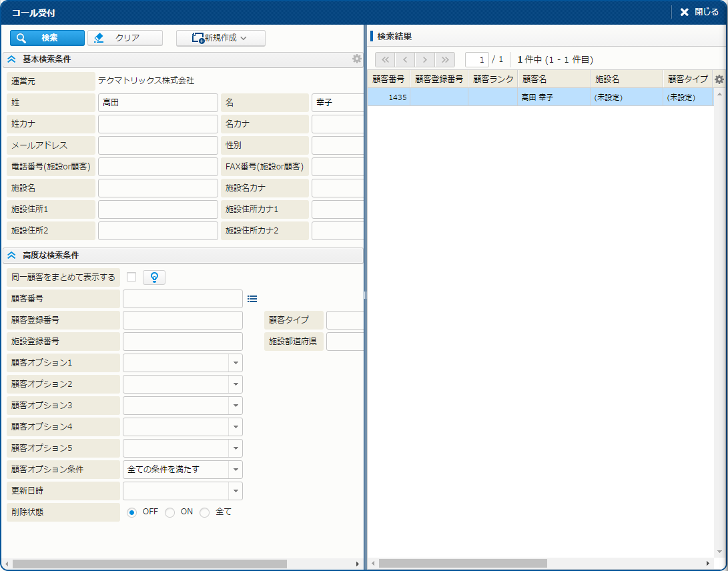Viewport: 728px width, 571px height.
Task: Enable 同一顧客をまとめて表示する checkbox
Action: tap(131, 277)
